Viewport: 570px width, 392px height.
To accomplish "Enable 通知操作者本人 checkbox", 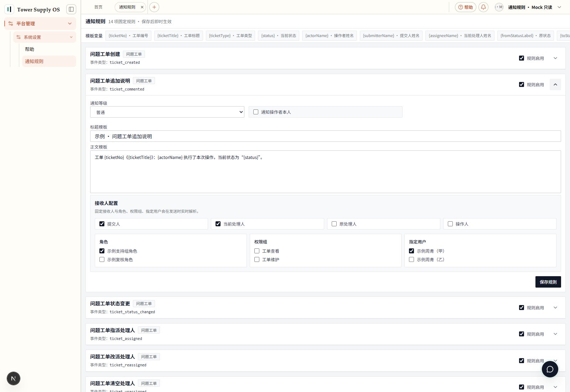I will click(256, 112).
